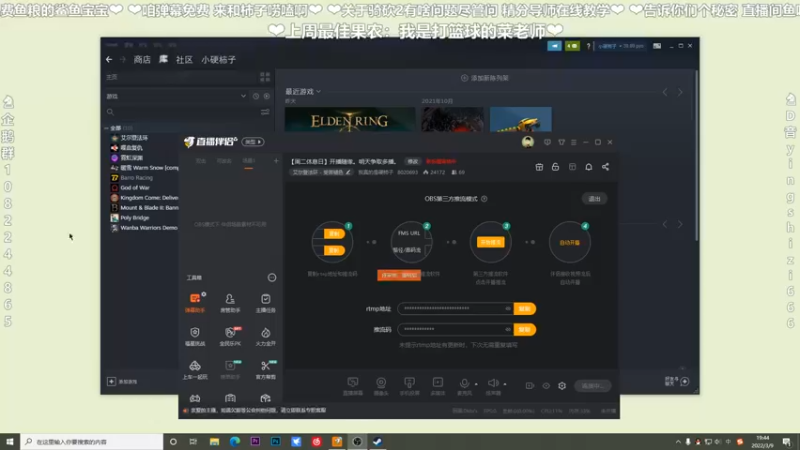Viewport: 800px width, 450px height.
Task: Open Windows Start menu
Action: tap(10, 441)
